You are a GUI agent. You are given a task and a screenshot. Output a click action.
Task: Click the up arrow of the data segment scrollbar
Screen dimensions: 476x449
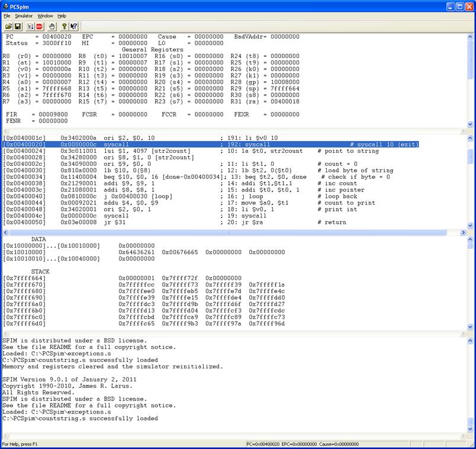pos(470,240)
